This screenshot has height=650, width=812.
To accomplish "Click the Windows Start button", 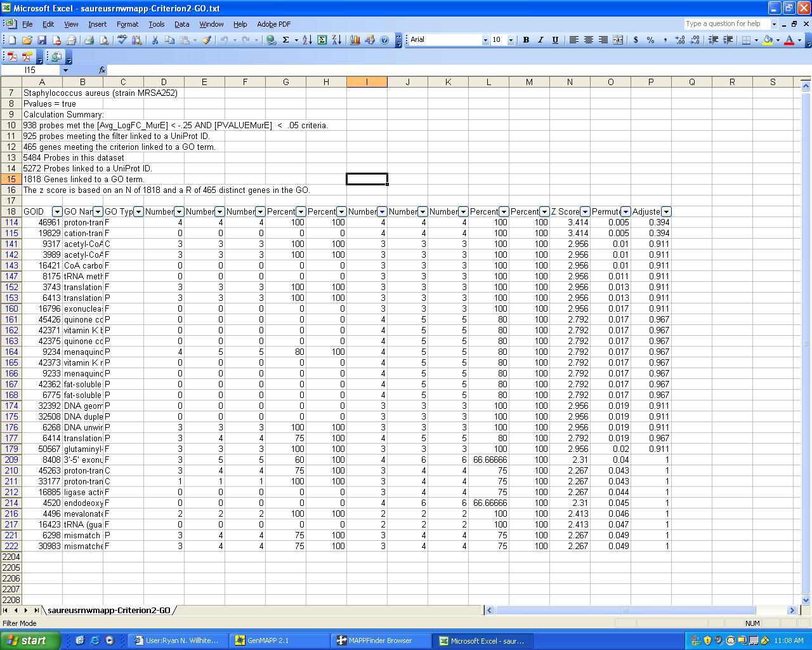I will point(30,640).
